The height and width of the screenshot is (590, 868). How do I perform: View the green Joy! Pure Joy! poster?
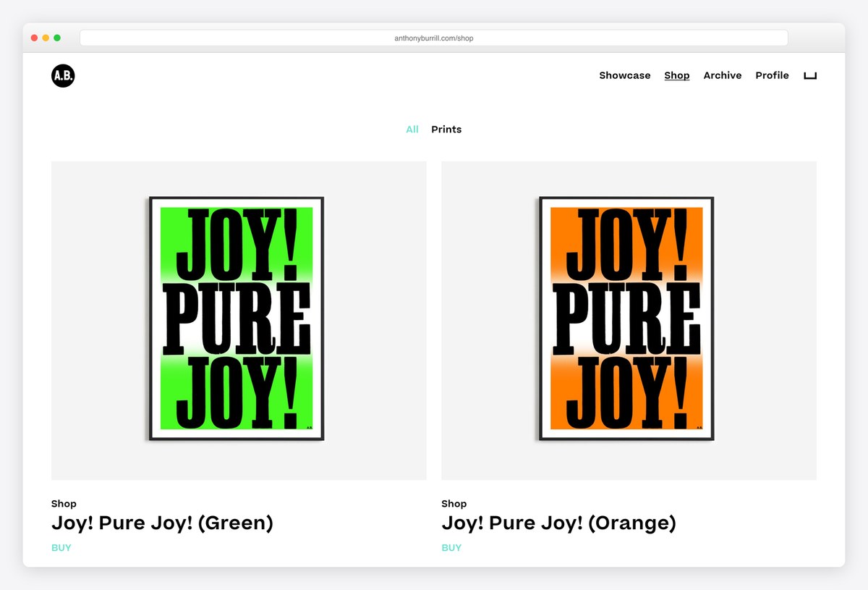pos(239,320)
